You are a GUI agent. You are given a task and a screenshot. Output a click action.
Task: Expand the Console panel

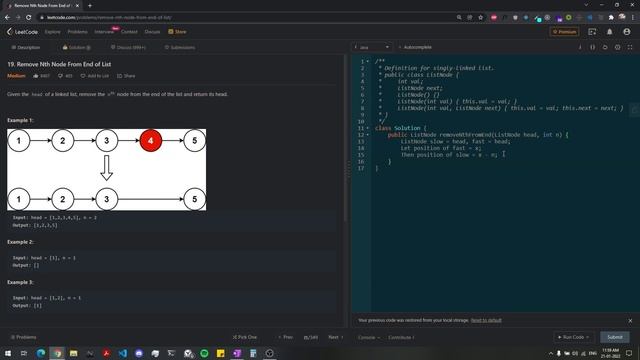[369, 338]
